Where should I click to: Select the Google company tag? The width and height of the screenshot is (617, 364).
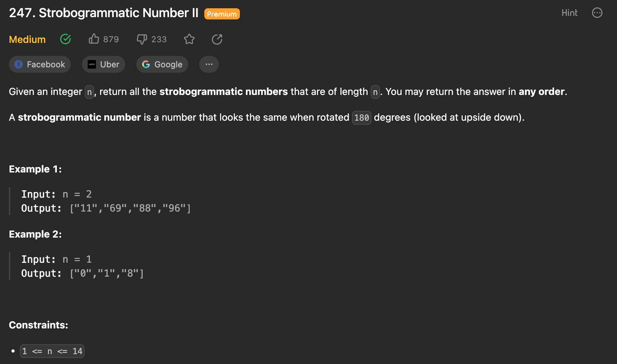[162, 64]
